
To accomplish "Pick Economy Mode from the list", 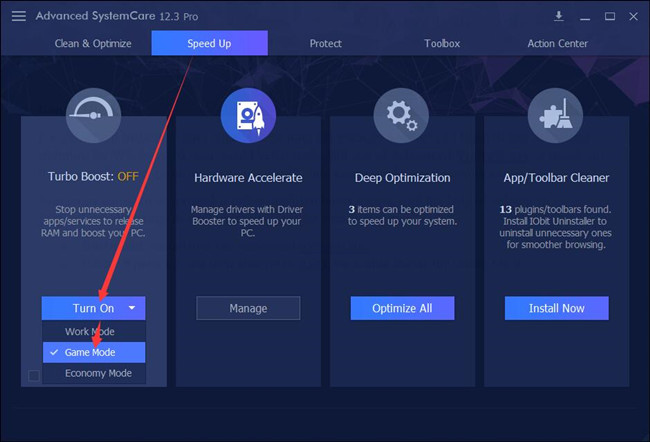I will coord(94,373).
